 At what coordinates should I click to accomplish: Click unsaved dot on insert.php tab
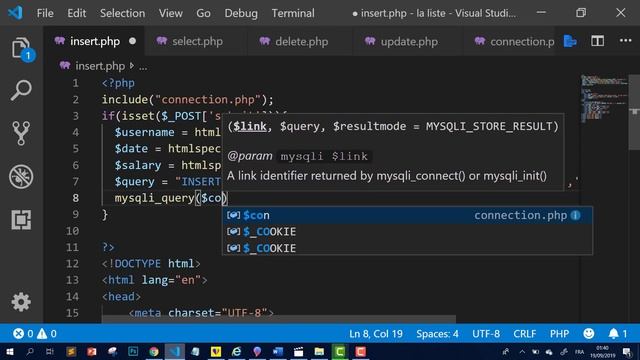[132, 41]
